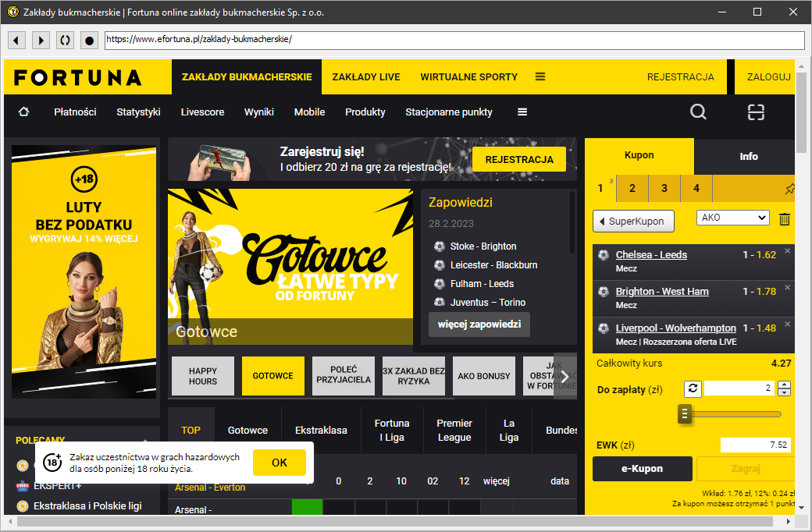This screenshot has width=812, height=532.
Task: Delete coupon with trash can icon
Action: (x=785, y=219)
